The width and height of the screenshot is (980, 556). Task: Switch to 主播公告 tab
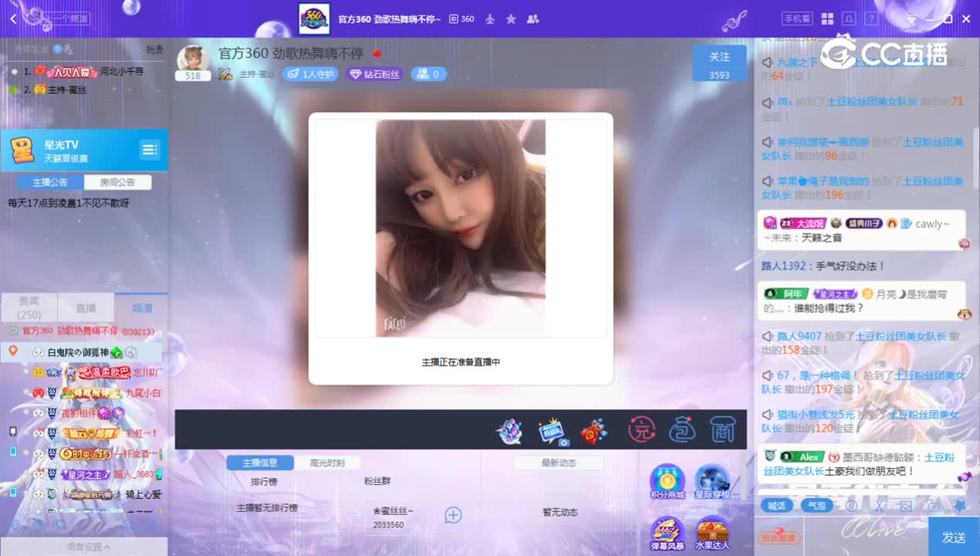click(x=50, y=182)
